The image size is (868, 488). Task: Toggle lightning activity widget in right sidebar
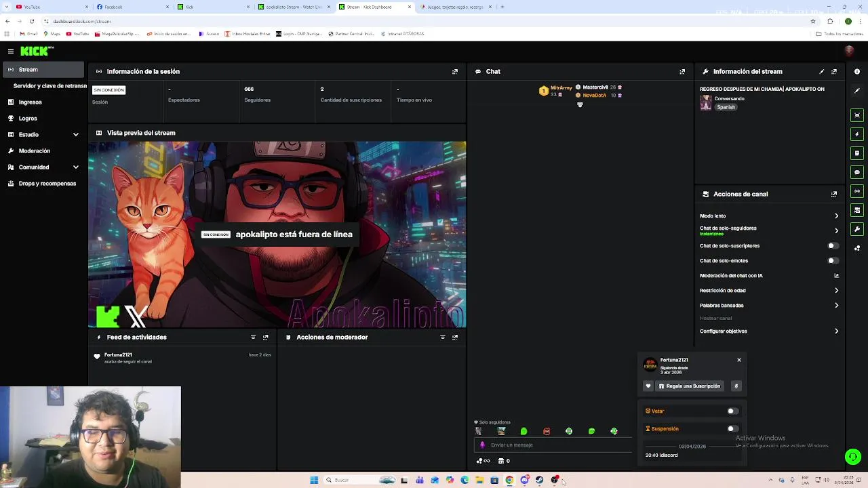(x=857, y=134)
